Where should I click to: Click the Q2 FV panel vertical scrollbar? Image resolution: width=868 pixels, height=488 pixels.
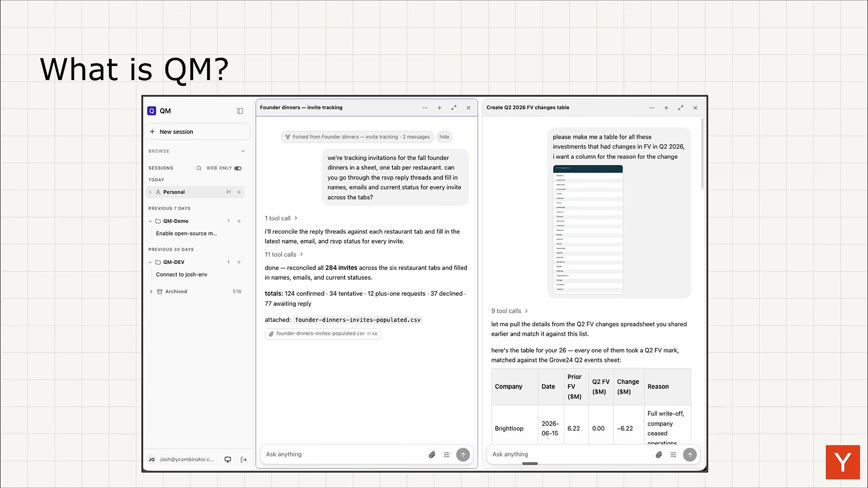click(x=702, y=154)
